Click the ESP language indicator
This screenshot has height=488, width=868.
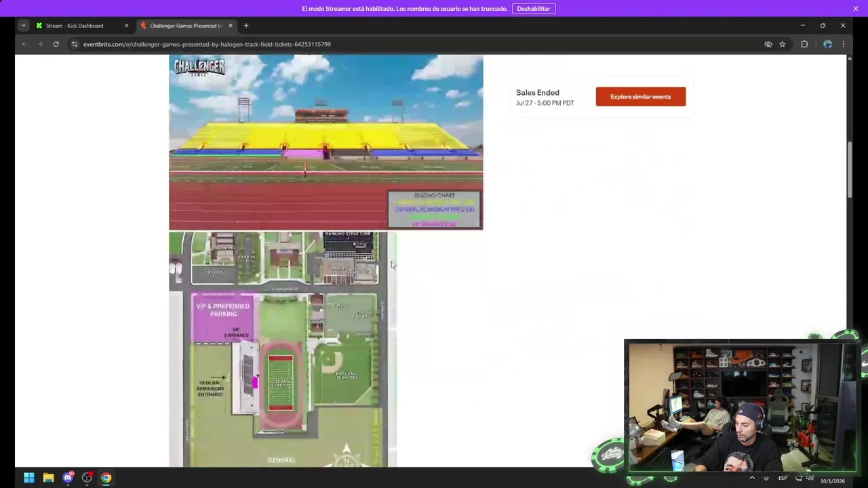pos(783,478)
